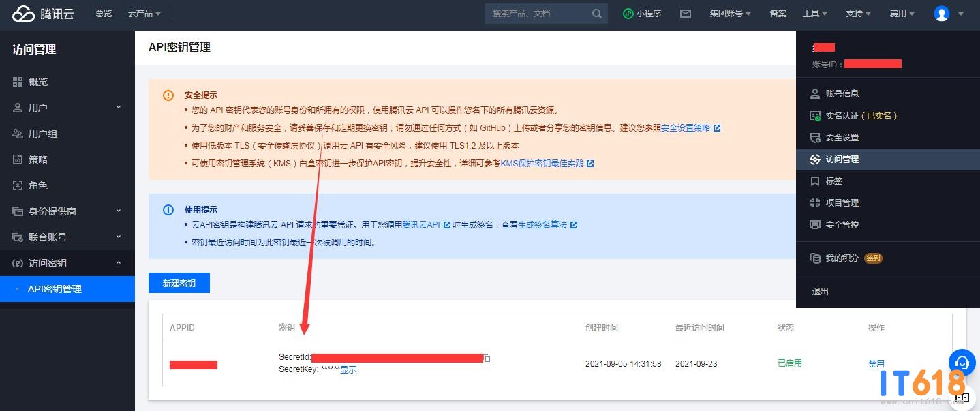The height and width of the screenshot is (411, 980).
Task: Open the 小程序 mini program entry
Action: tap(642, 14)
